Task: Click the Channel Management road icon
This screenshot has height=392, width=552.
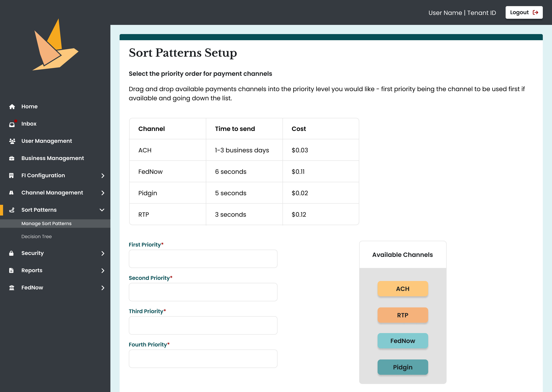Action: click(x=11, y=193)
